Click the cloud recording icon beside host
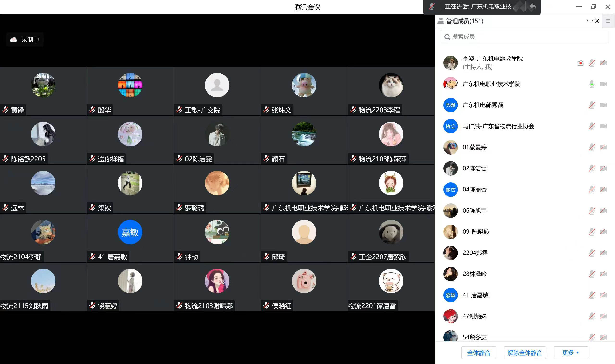This screenshot has height=364, width=615. 580,63
